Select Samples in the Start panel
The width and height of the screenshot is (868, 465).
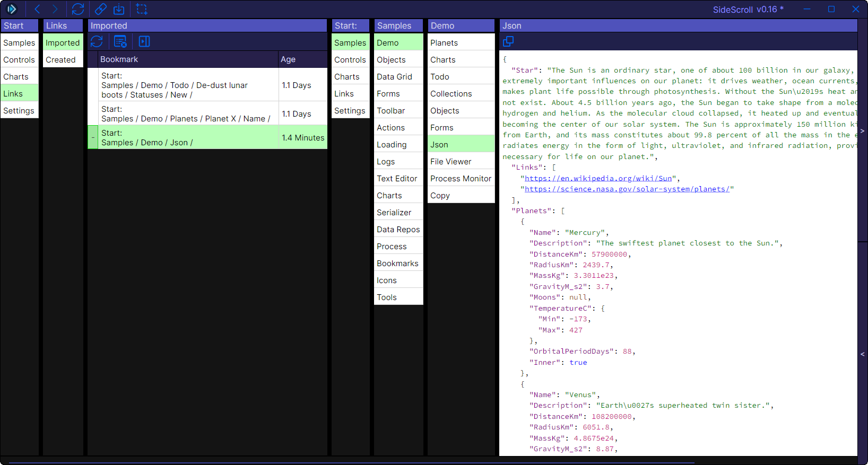coord(19,43)
